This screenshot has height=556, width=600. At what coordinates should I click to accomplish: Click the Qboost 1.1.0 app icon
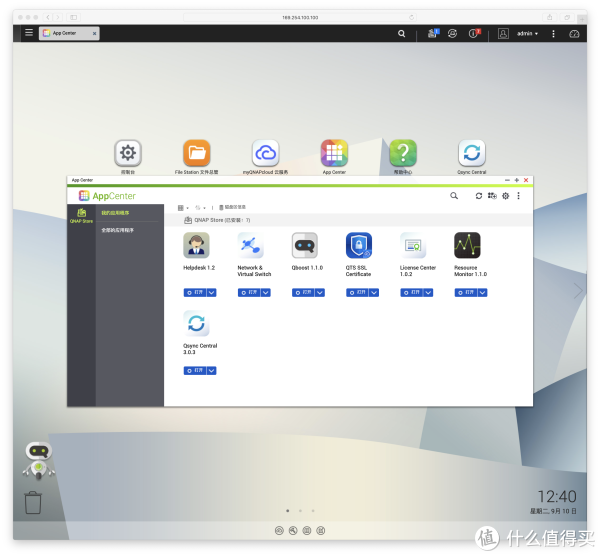305,245
